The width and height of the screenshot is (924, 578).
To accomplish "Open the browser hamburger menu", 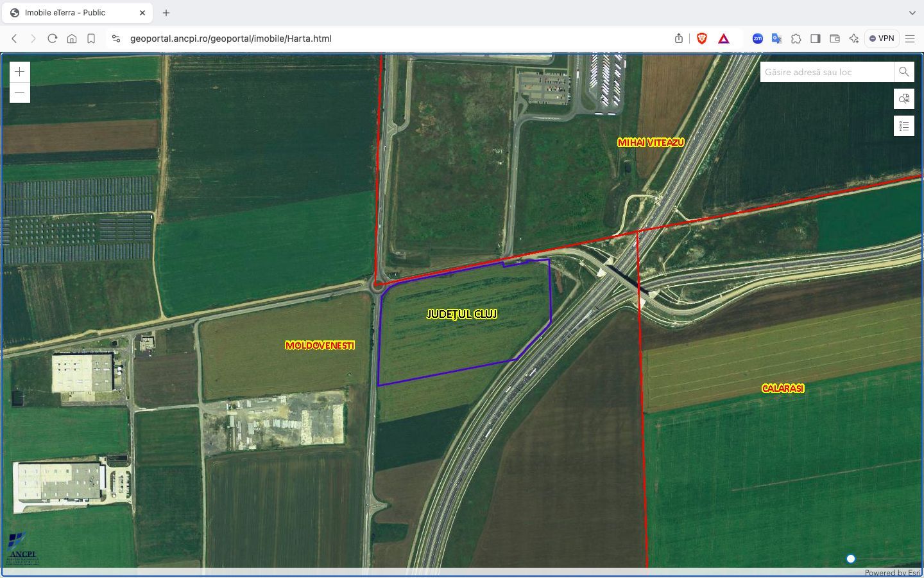I will coord(911,39).
